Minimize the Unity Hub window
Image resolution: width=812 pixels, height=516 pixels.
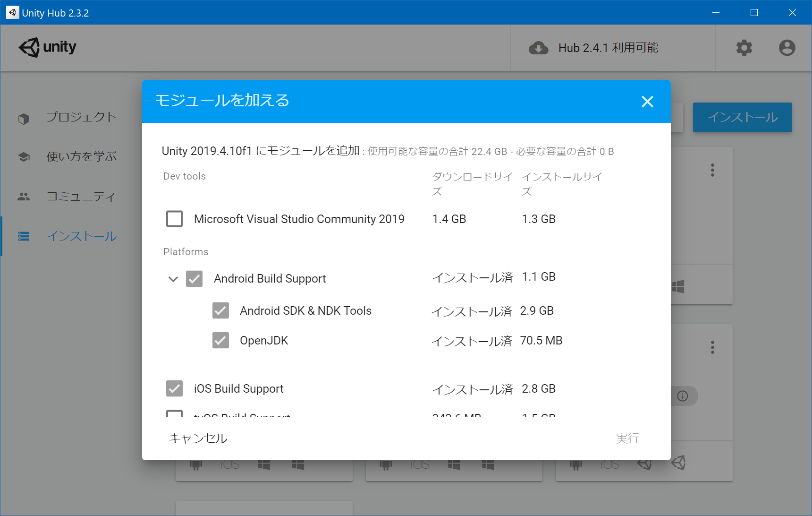click(716, 12)
